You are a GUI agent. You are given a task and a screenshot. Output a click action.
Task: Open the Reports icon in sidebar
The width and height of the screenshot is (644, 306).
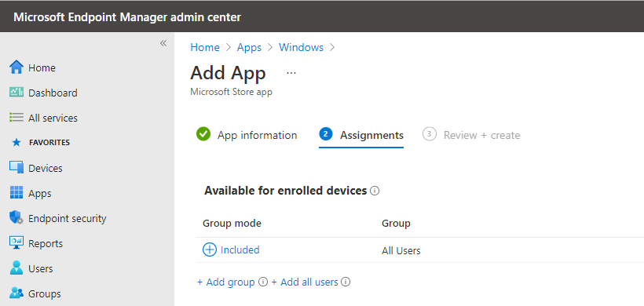point(16,243)
